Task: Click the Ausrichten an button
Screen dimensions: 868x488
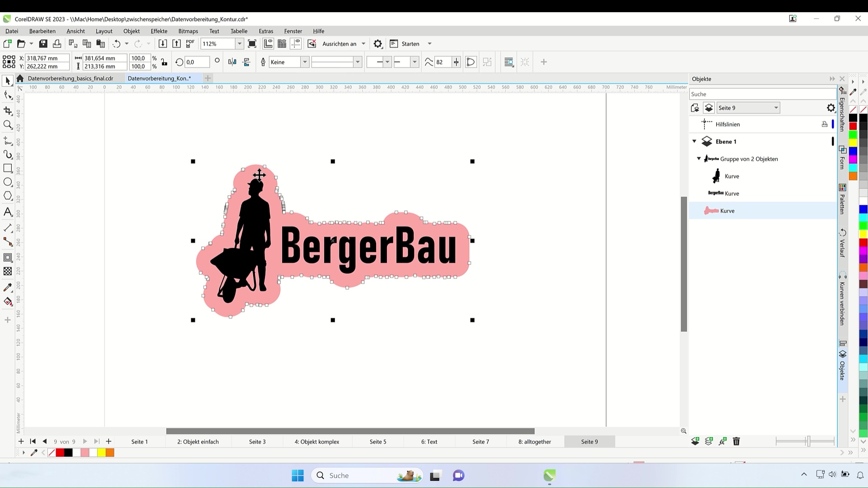Action: (339, 44)
